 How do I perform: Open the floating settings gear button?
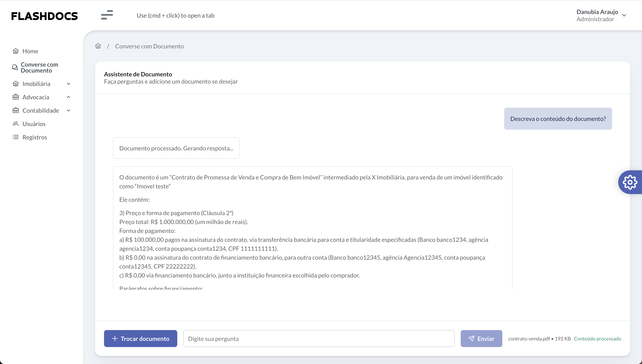tap(630, 182)
